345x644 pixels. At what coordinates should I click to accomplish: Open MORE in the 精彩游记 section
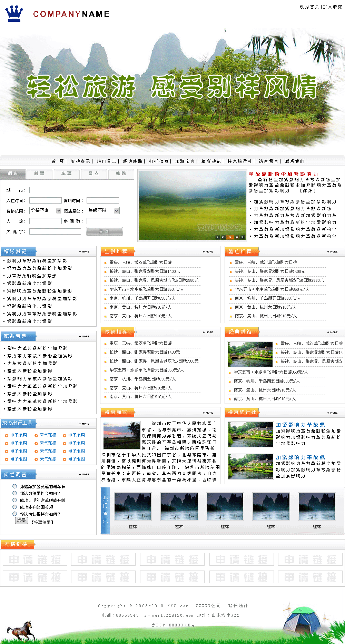(x=84, y=252)
